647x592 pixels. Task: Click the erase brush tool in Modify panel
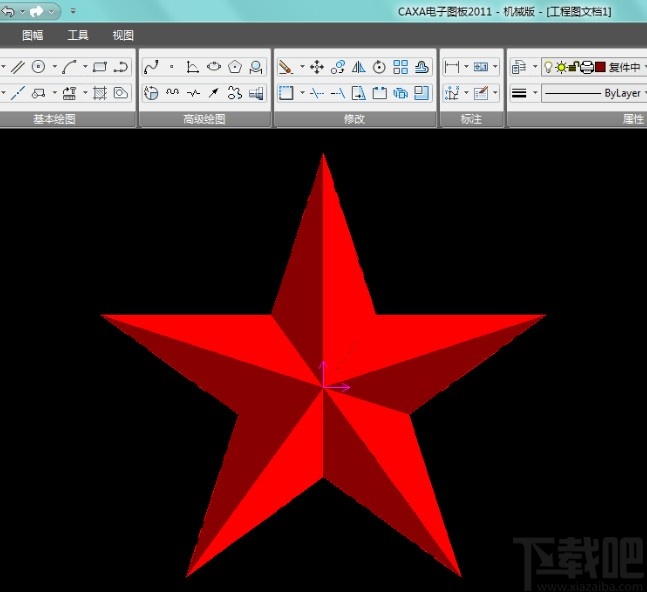coord(286,67)
